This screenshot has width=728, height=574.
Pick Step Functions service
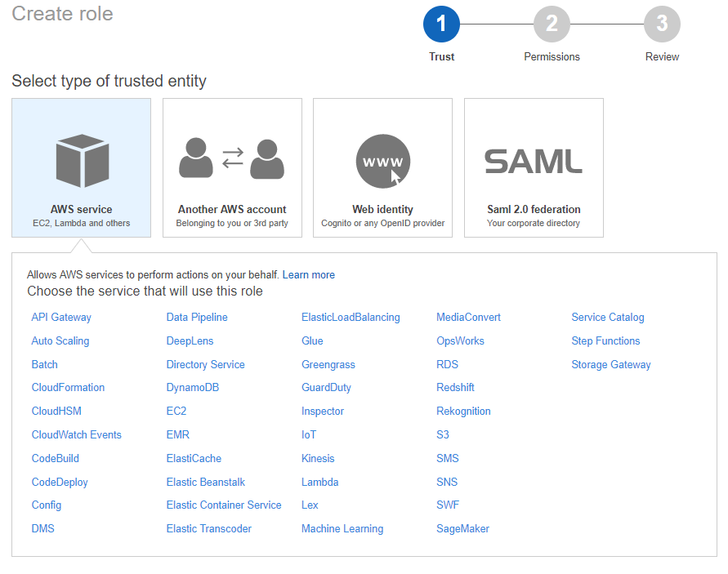tap(605, 341)
